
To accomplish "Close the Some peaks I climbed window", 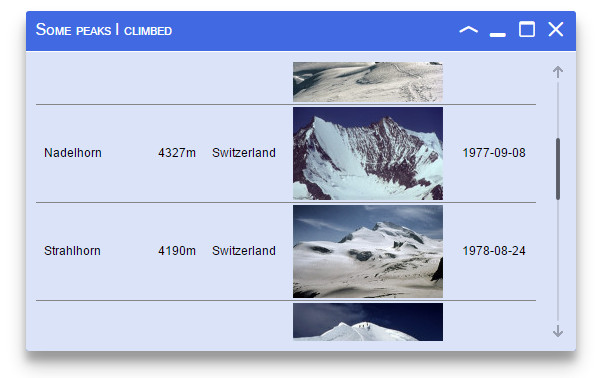I will [556, 29].
